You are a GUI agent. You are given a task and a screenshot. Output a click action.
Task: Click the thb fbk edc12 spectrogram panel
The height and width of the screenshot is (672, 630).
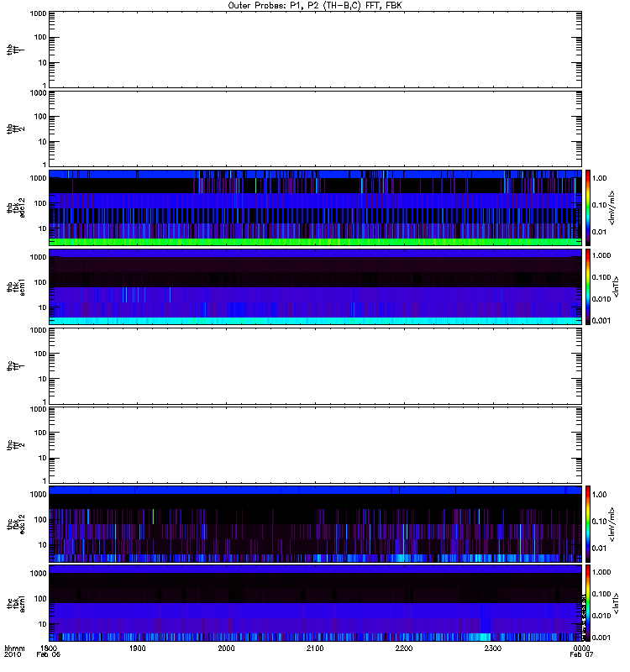[315, 207]
